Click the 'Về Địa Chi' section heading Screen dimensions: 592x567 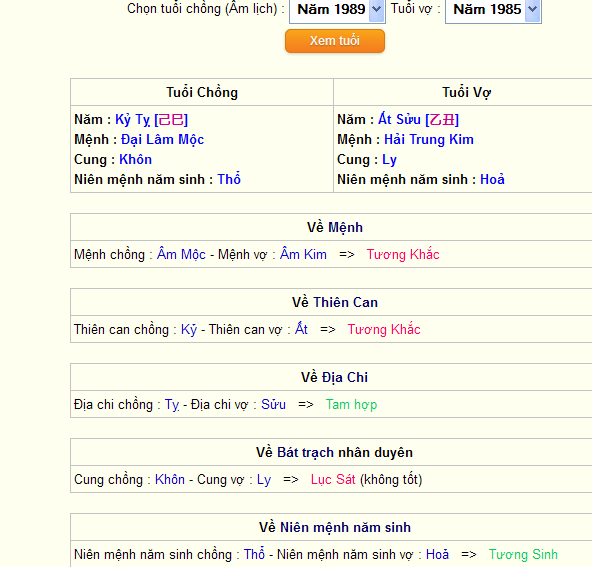click(335, 377)
